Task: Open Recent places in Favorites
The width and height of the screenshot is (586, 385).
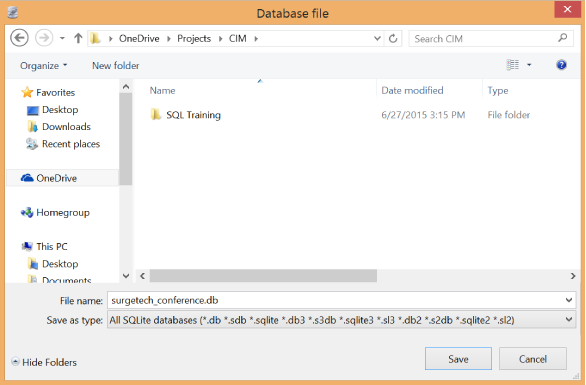Action: [71, 144]
